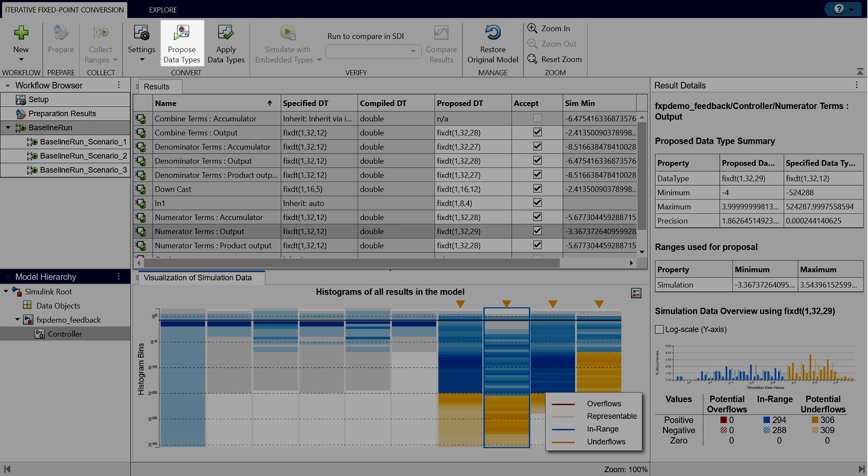Image resolution: width=868 pixels, height=476 pixels.
Task: Uncheck Accept for Down Cast row
Action: [537, 189]
